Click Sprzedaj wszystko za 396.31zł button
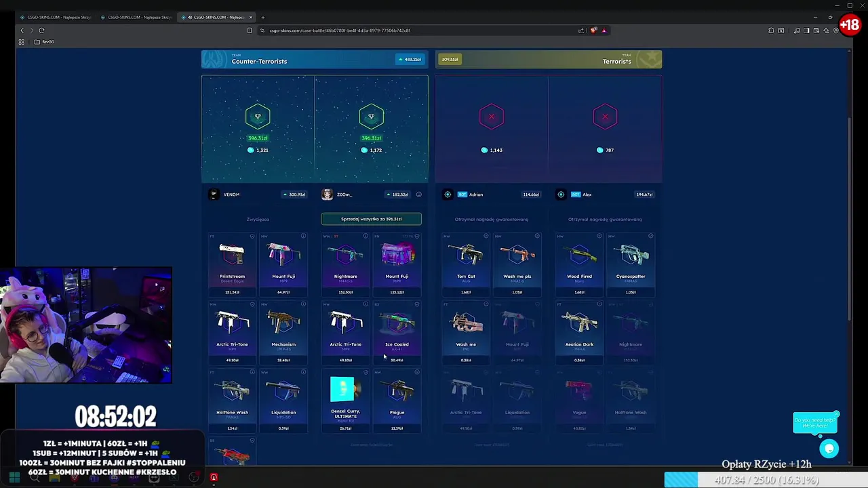 click(371, 219)
